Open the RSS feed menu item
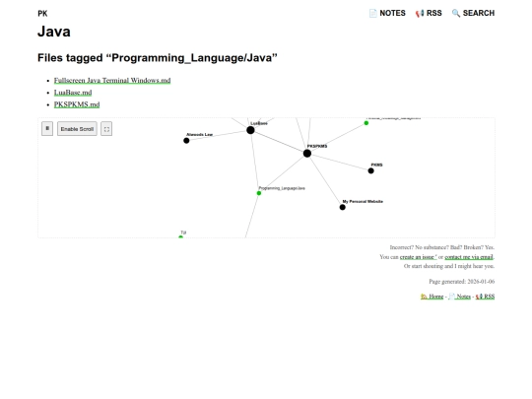Image resolution: width=532 pixels, height=399 pixels. (429, 13)
